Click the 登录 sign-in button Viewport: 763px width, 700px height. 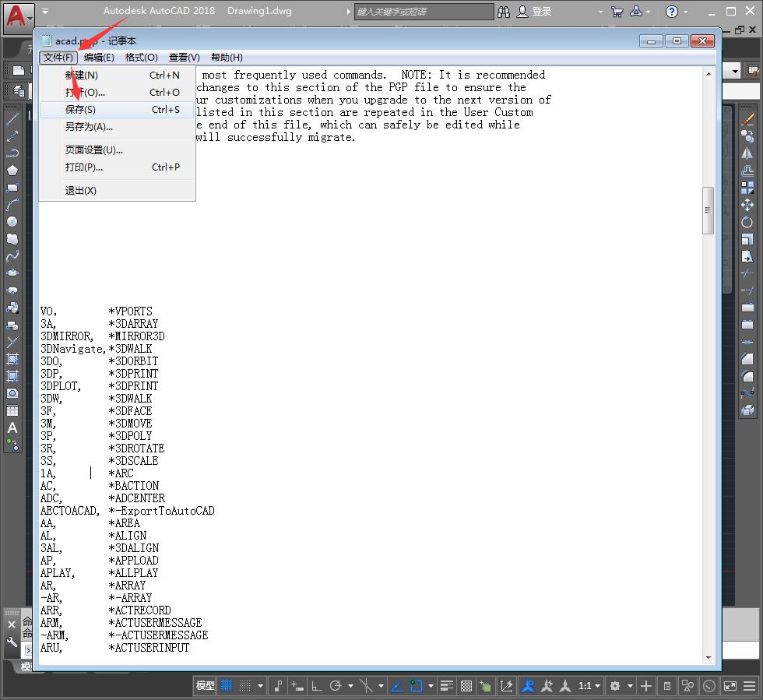coord(534,12)
